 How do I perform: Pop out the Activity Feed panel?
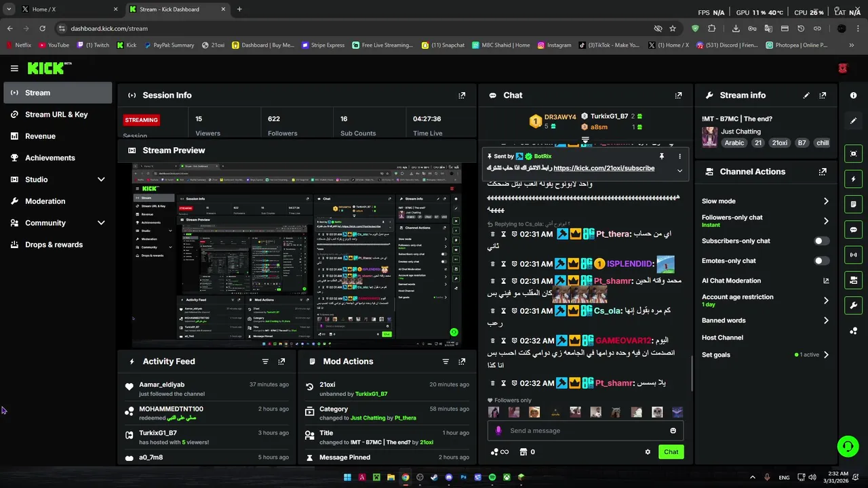(x=281, y=362)
